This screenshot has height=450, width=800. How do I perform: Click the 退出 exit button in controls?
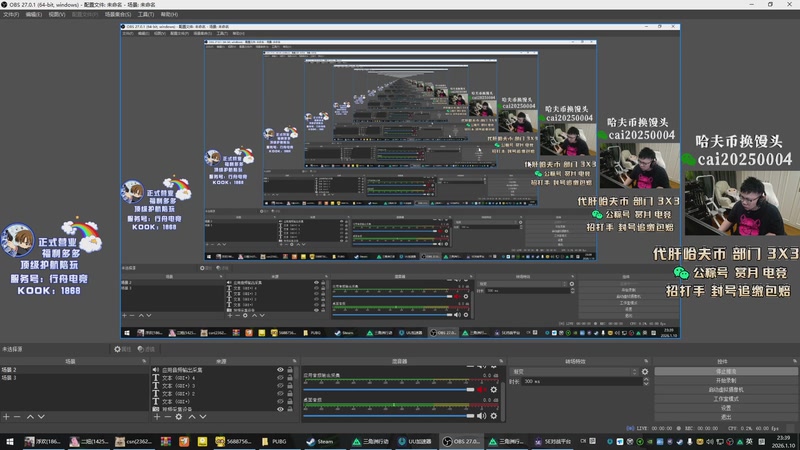click(x=726, y=417)
